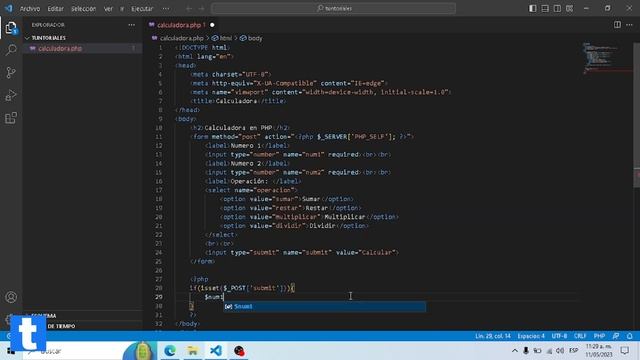This screenshot has height=360, width=640.
Task: Click the feedback icon in status bar
Action: point(616,336)
